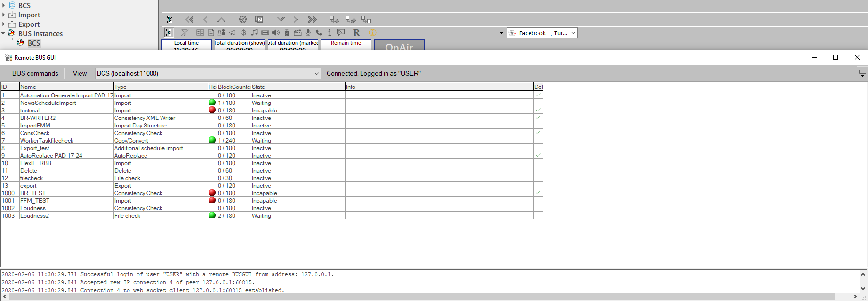Image resolution: width=868 pixels, height=301 pixels.
Task: Toggle checkmark for Automation Generale Import row
Action: (x=538, y=95)
